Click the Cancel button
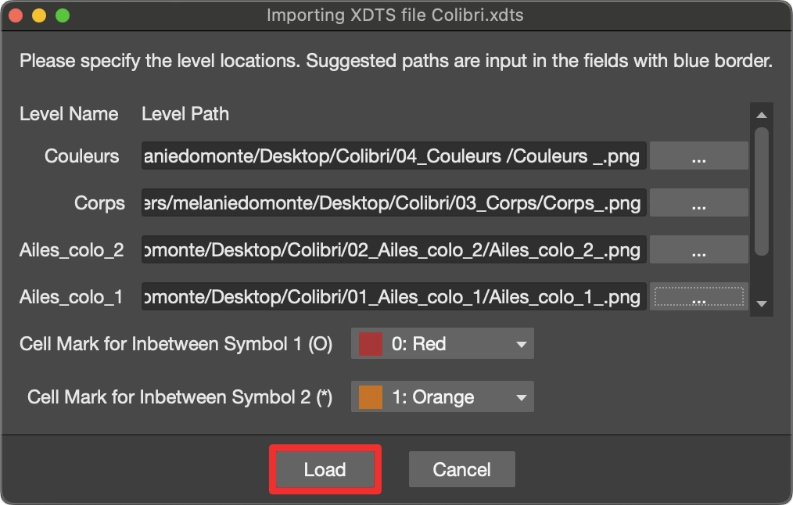Screen dimensions: 793x505 point(462,469)
